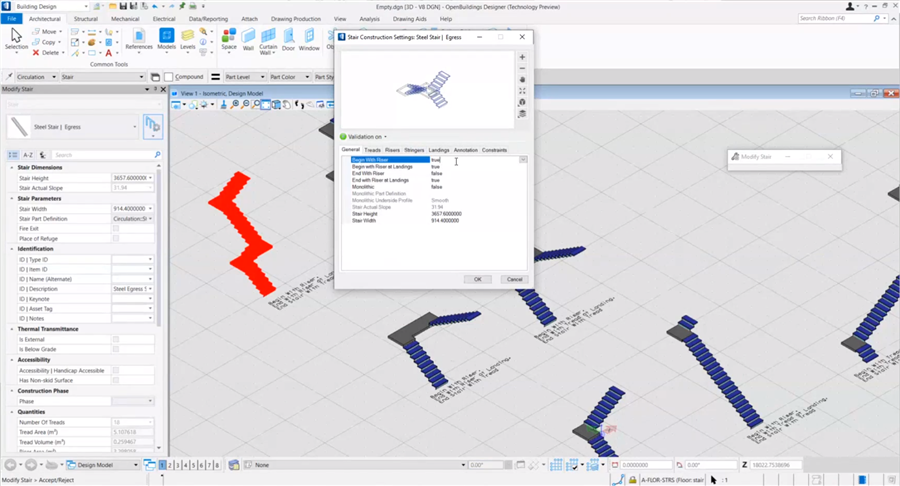Switch to the Stringers tab
Image resolution: width=900 pixels, height=486 pixels.
(x=414, y=150)
